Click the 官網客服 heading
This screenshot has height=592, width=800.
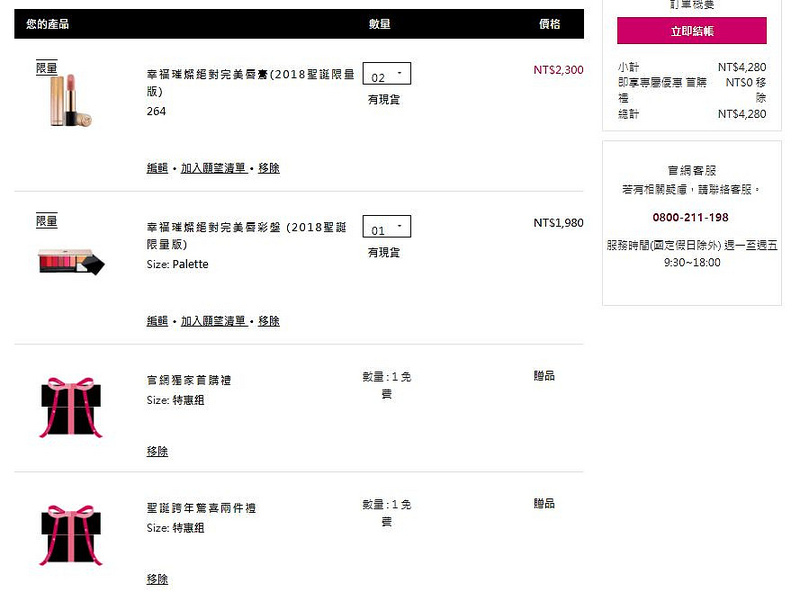coord(691,170)
